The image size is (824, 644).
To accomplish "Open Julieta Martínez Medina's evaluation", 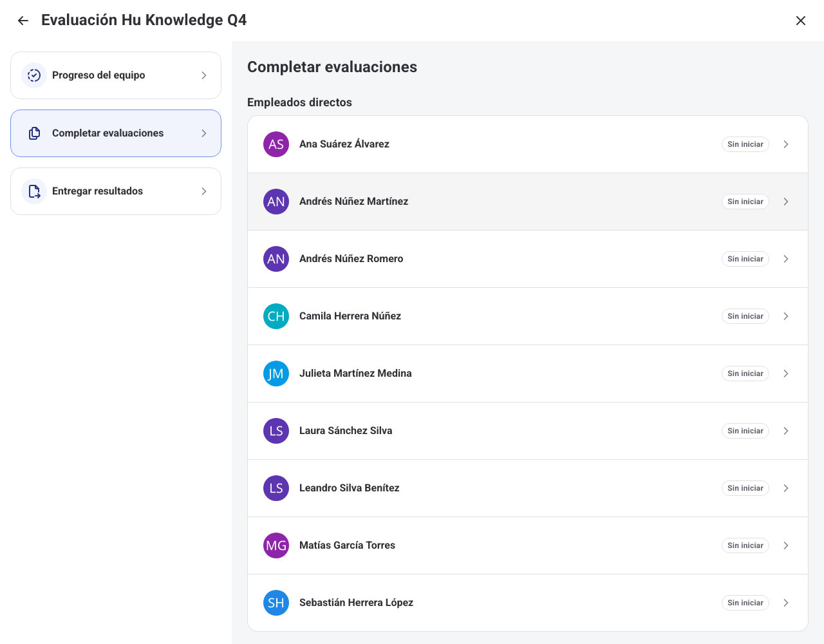I will [x=528, y=374].
